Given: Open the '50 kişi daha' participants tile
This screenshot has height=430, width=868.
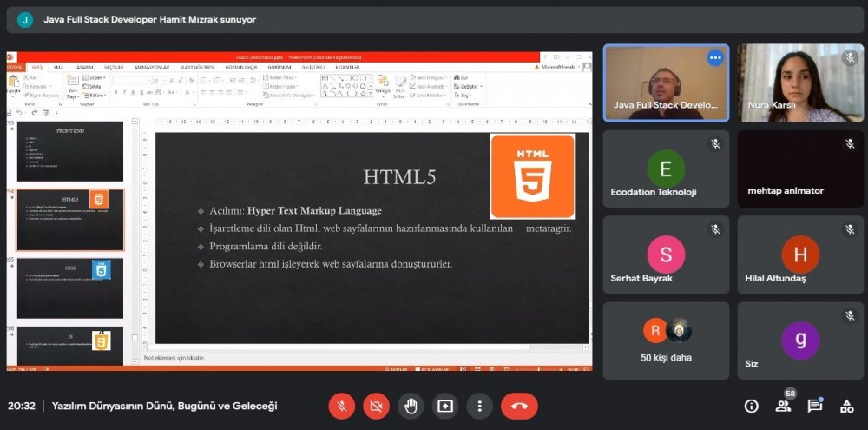Looking at the screenshot, I should tap(666, 340).
